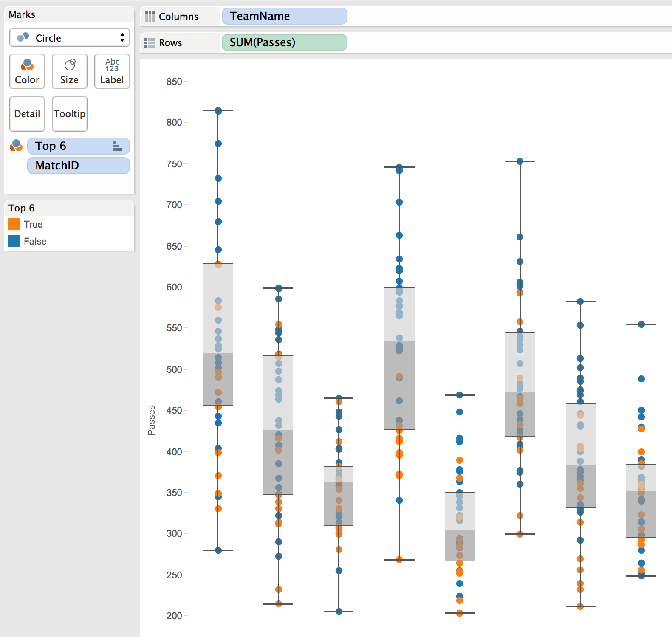
Task: Click the Passes axis label
Action: (151, 420)
